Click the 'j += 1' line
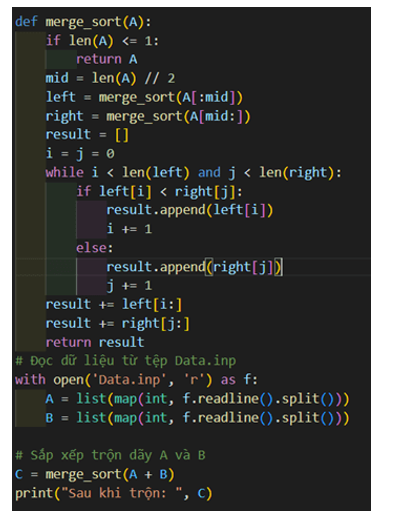This screenshot has width=395, height=514. (x=129, y=286)
